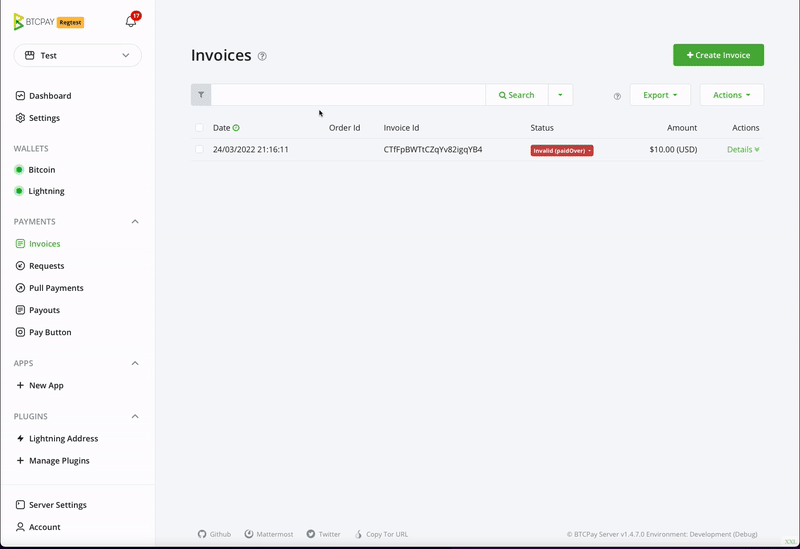Expand Details for the invoice row
The width and height of the screenshot is (800, 549).
(x=743, y=149)
